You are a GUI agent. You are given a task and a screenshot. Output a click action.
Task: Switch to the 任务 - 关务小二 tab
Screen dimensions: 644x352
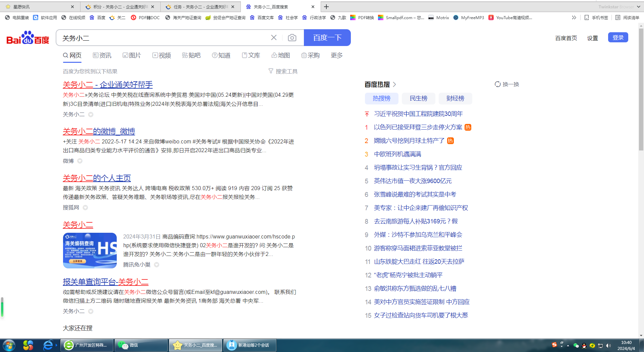tap(201, 7)
